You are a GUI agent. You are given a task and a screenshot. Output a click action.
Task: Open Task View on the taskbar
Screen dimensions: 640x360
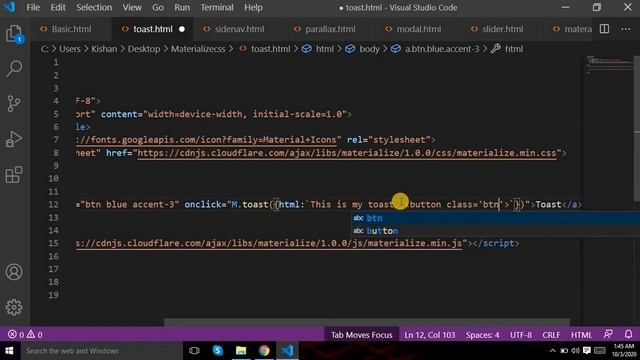coord(194,351)
